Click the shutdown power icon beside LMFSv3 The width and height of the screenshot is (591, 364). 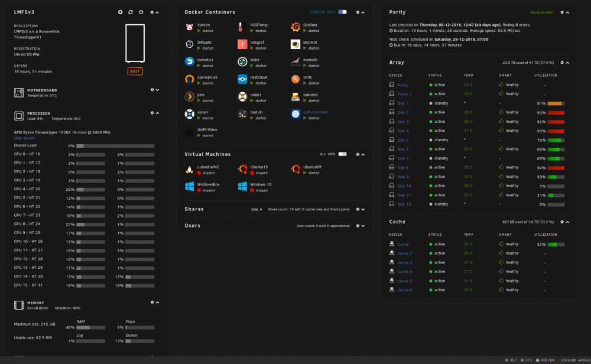pyautogui.click(x=141, y=12)
